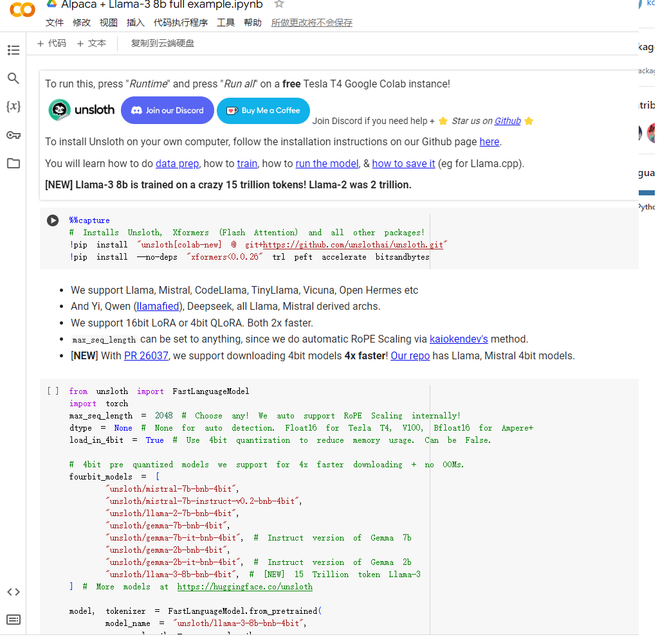658x644 pixels.
Task: Click the unsloth logo image
Action: (82, 110)
